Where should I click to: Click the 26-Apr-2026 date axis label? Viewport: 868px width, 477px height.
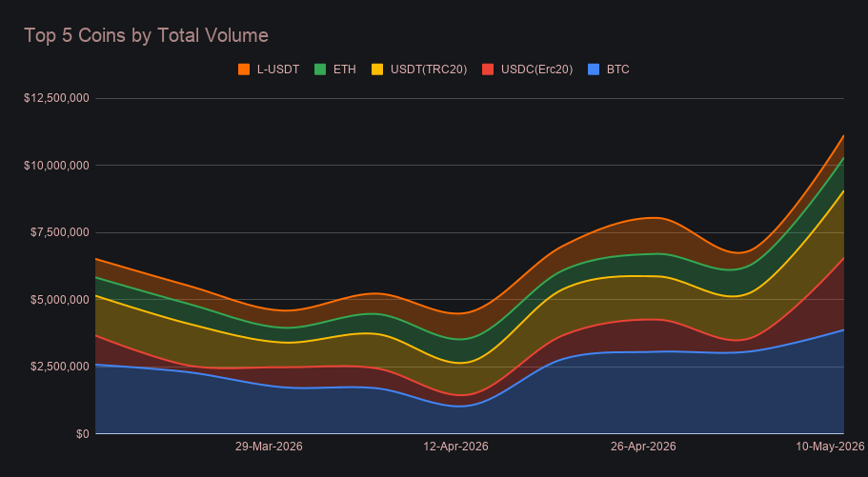pyautogui.click(x=643, y=447)
